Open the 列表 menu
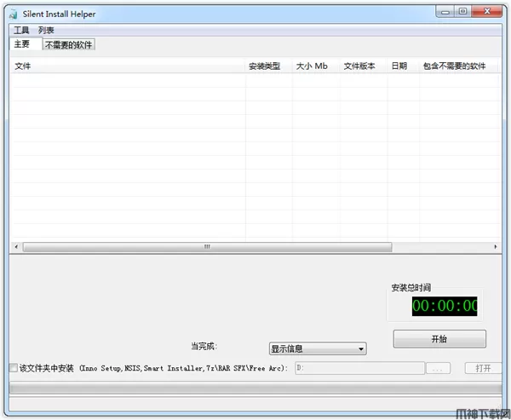Screen dimensions: 511x420 coord(46,31)
